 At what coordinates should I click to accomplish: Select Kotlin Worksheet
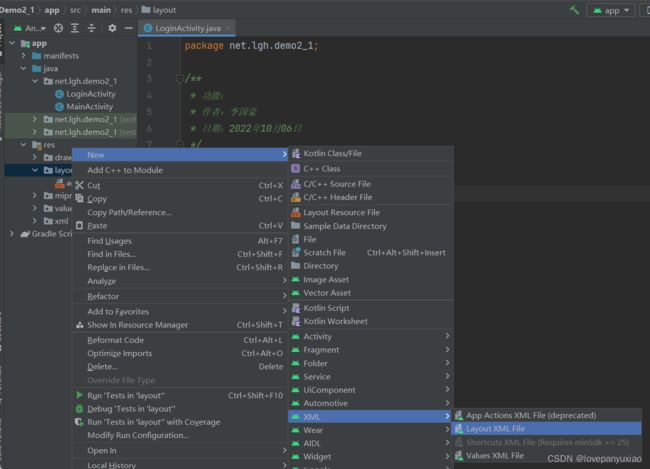click(x=371, y=321)
